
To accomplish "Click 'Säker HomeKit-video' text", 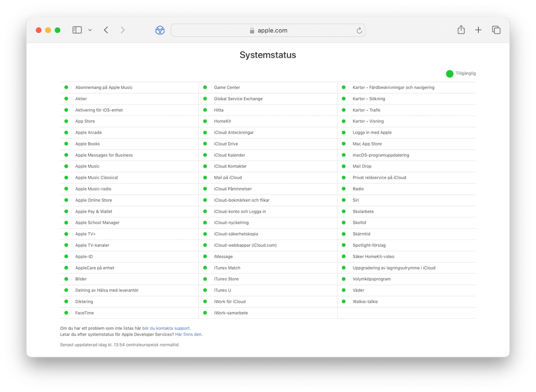I will (373, 256).
